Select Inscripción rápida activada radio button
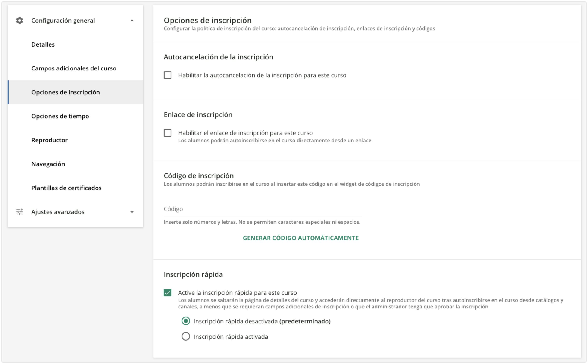Image resolution: width=588 pixels, height=364 pixels. (186, 337)
